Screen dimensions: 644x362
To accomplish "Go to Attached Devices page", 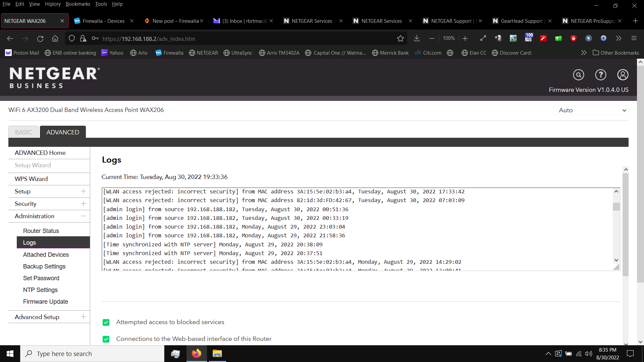I will point(46,255).
